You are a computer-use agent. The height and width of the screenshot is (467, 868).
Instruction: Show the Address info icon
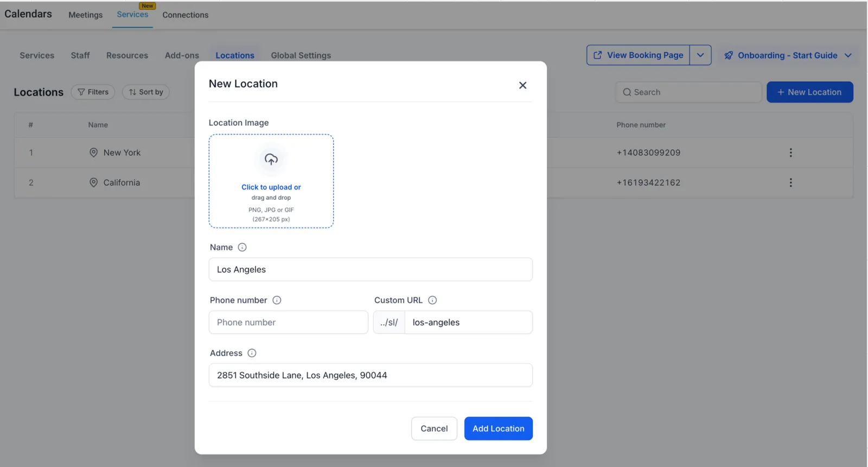[252, 353]
